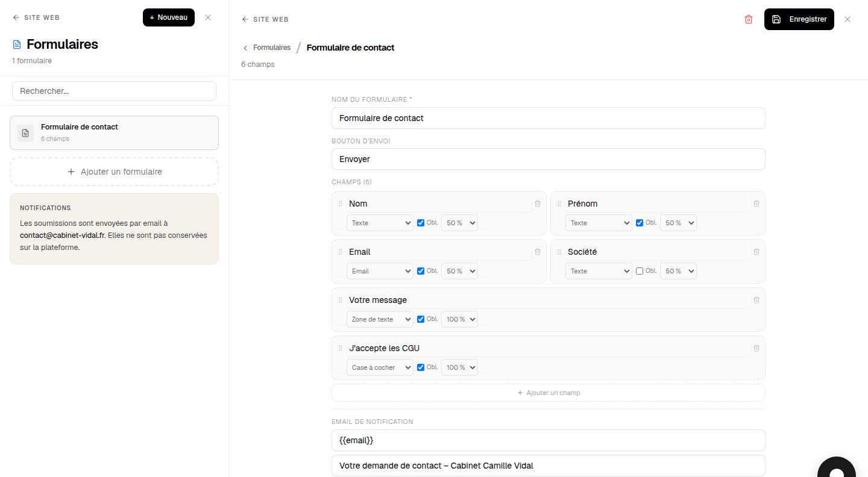This screenshot has width=868, height=477.
Task: Edit the Email field label
Action: (x=439, y=252)
